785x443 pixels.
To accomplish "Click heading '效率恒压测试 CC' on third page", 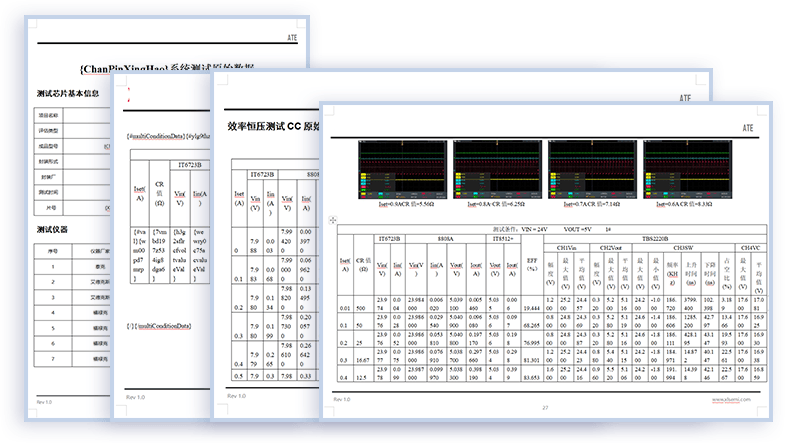I will (x=264, y=126).
